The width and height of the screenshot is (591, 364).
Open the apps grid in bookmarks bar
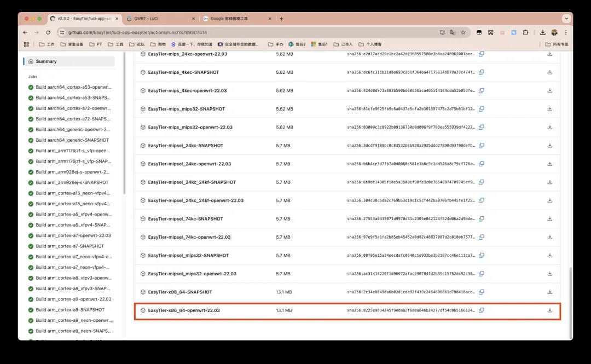point(26,44)
